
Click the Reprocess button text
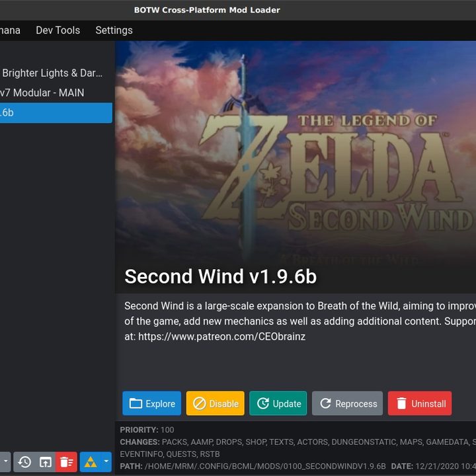click(x=356, y=404)
